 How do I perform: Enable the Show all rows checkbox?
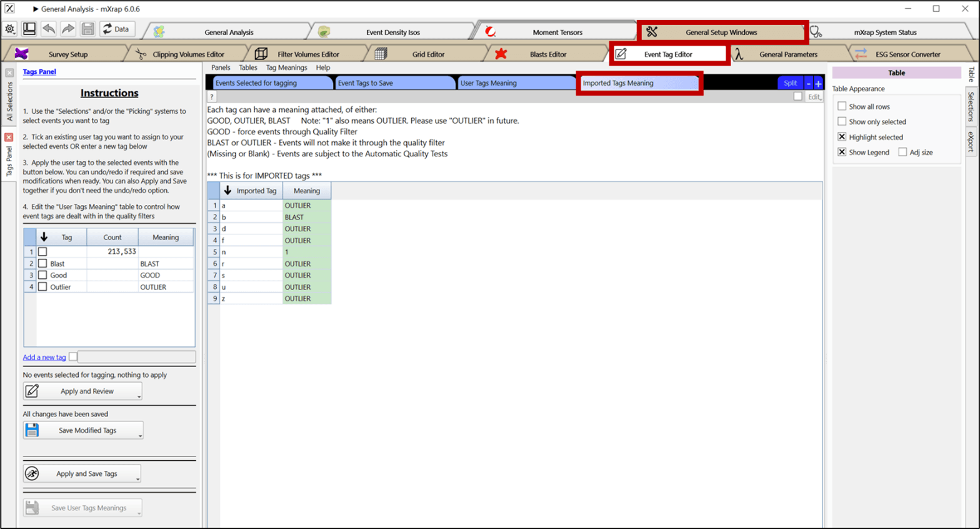842,106
